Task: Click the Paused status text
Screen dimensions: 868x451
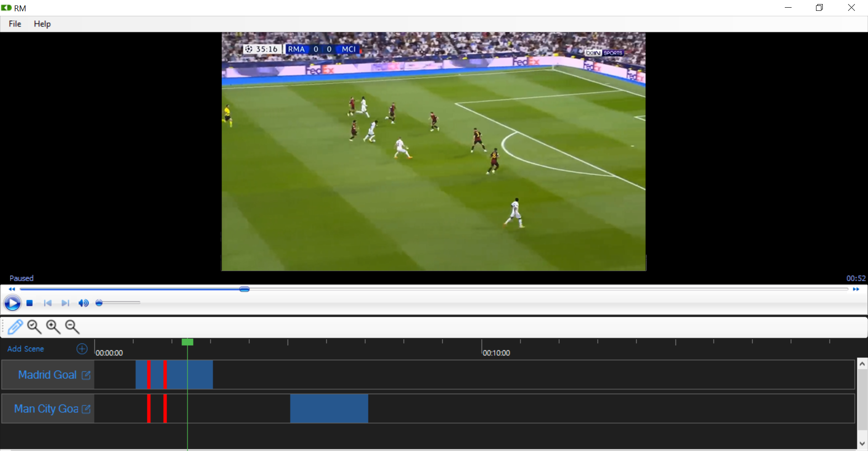Action: (x=21, y=278)
